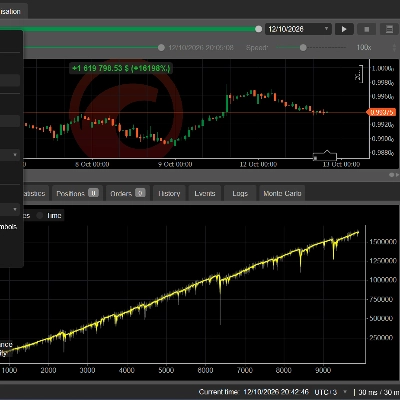Click the green profit label on the chart
Viewport: 400px width, 400px height.
point(121,68)
